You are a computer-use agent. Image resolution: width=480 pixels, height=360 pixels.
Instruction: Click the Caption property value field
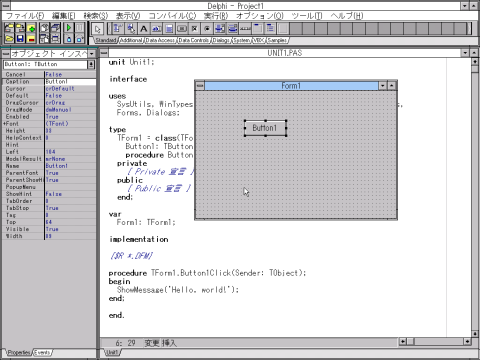click(70, 82)
